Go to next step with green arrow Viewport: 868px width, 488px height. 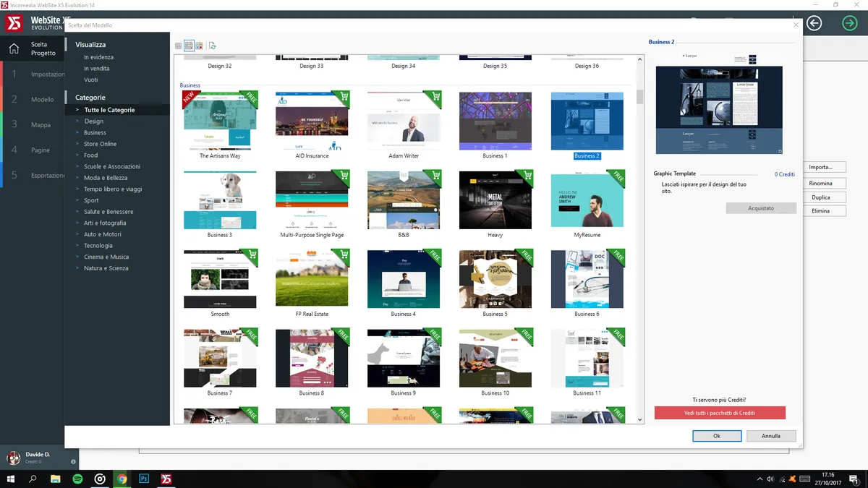coord(849,24)
